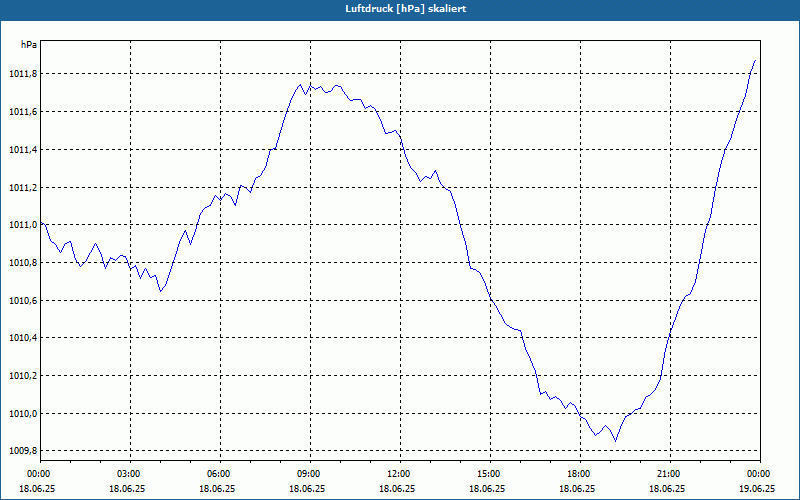Viewport: 800px width, 500px height.
Task: Select the 1011,8 y-axis value
Action: click(x=23, y=74)
